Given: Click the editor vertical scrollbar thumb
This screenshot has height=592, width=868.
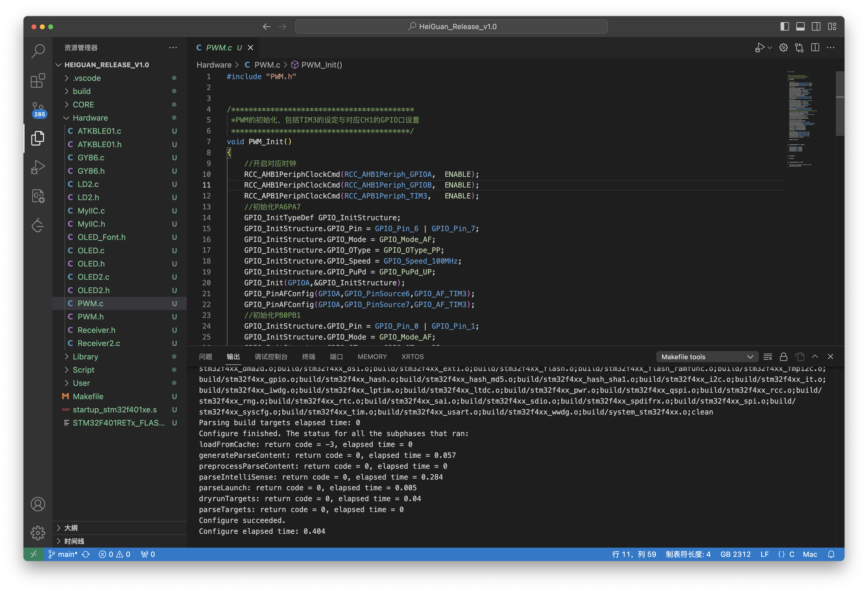Looking at the screenshot, I should click(840, 104).
